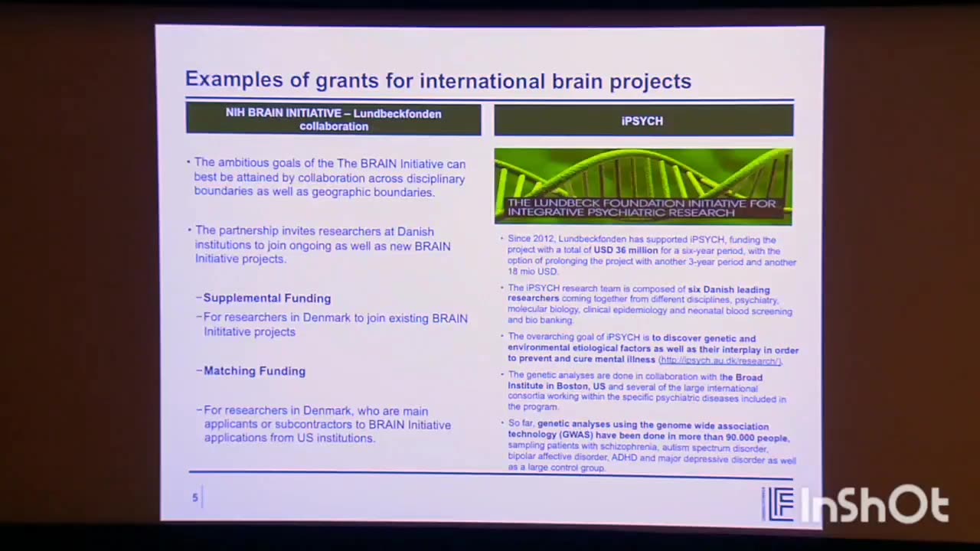Click the bullet starting 'The overarching goal of iPSYCH'
This screenshot has width=980, height=551.
(x=652, y=349)
